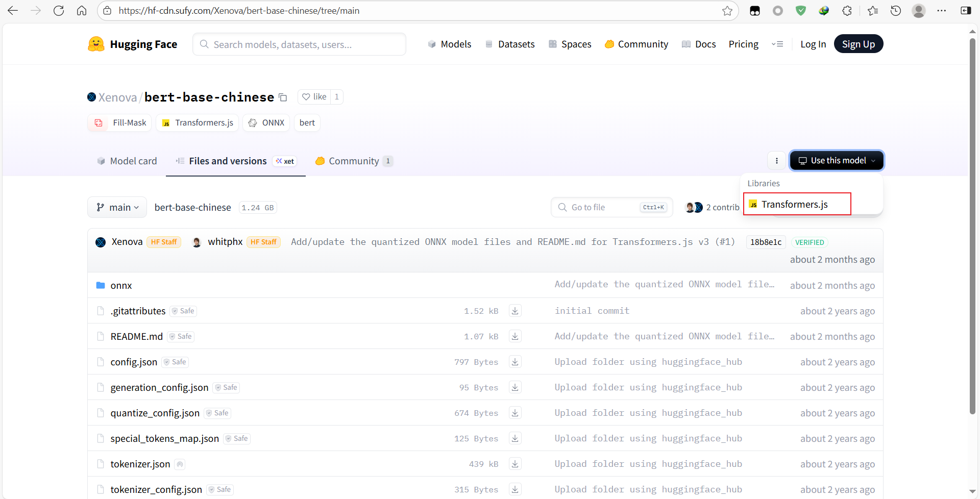Expand the main branch dropdown
This screenshot has width=980, height=499.
(x=117, y=207)
